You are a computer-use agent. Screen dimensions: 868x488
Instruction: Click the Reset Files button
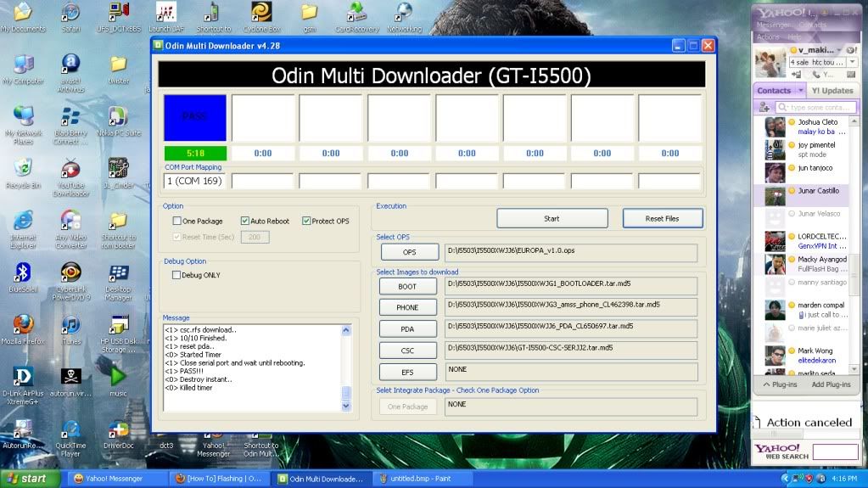[663, 218]
